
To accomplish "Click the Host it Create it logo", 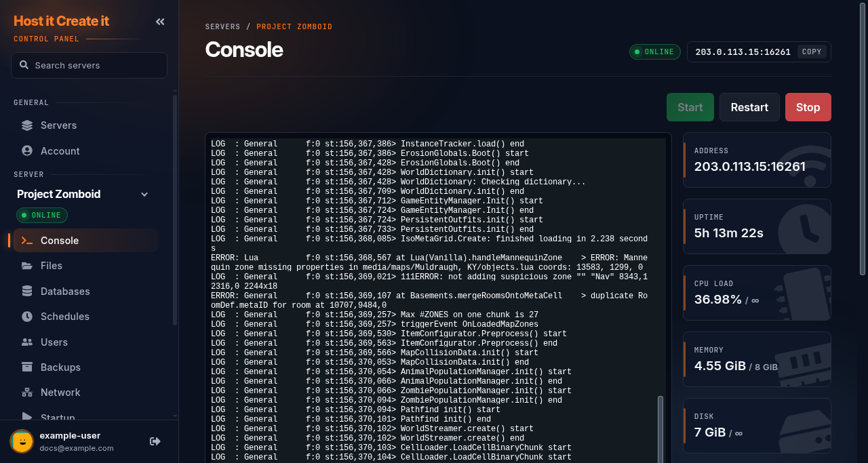I will pos(61,21).
